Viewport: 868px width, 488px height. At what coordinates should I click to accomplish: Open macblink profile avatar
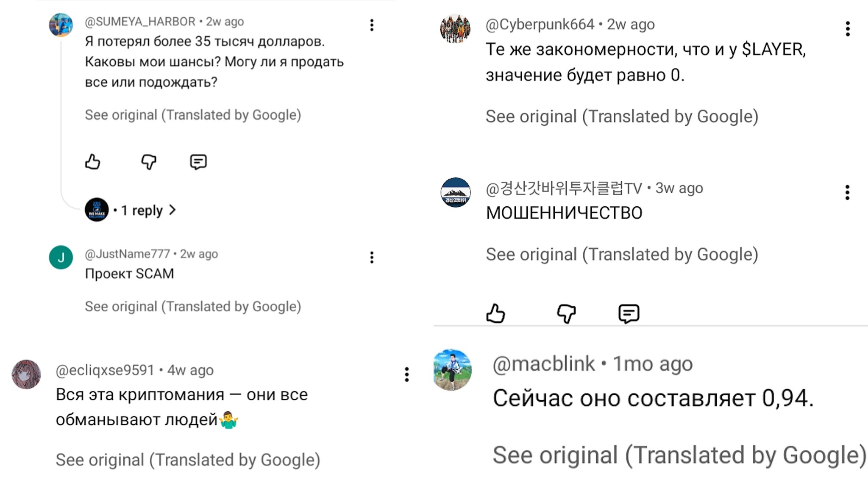point(452,370)
